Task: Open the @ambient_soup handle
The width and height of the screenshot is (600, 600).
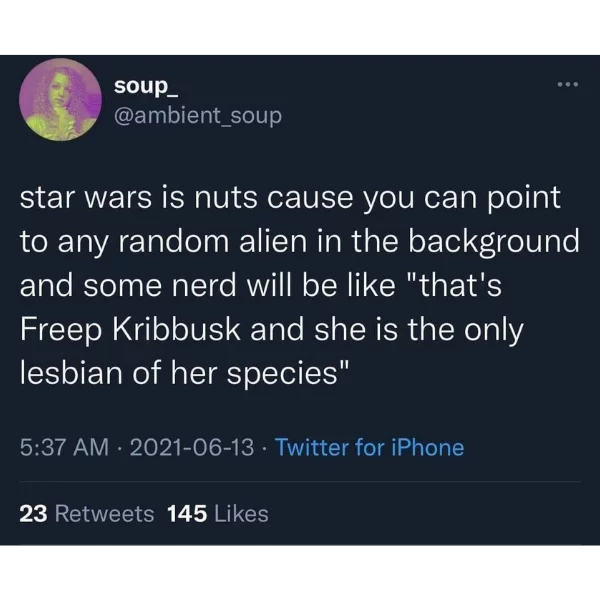Action: 198,116
